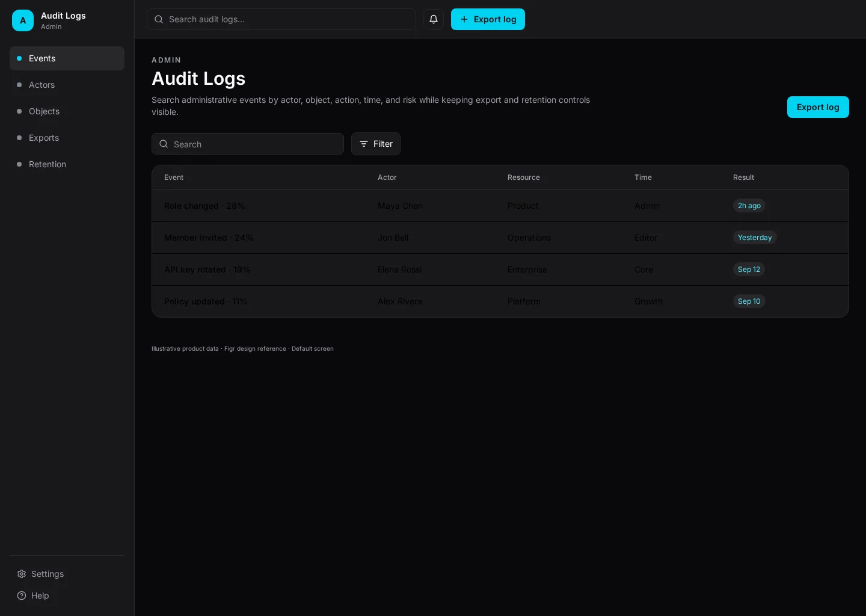Select the 'Policy updated · 11%' event
The image size is (866, 616).
(x=206, y=301)
